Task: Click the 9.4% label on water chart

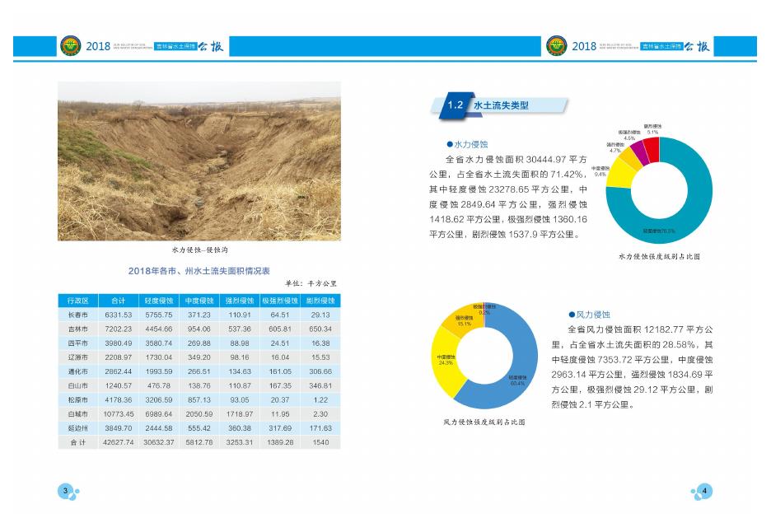Action: click(x=600, y=174)
